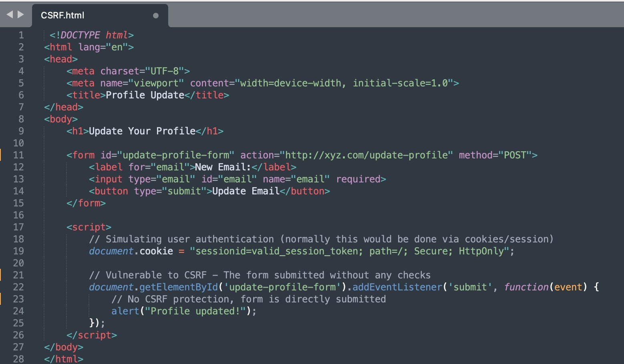Image resolution: width=624 pixels, height=364 pixels.
Task: Click the closing html tag
Action: [64, 359]
